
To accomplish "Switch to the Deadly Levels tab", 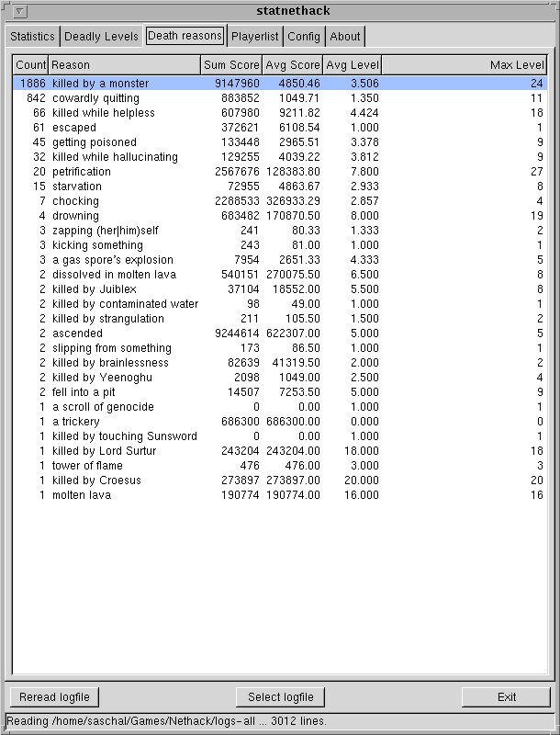I will pos(101,37).
